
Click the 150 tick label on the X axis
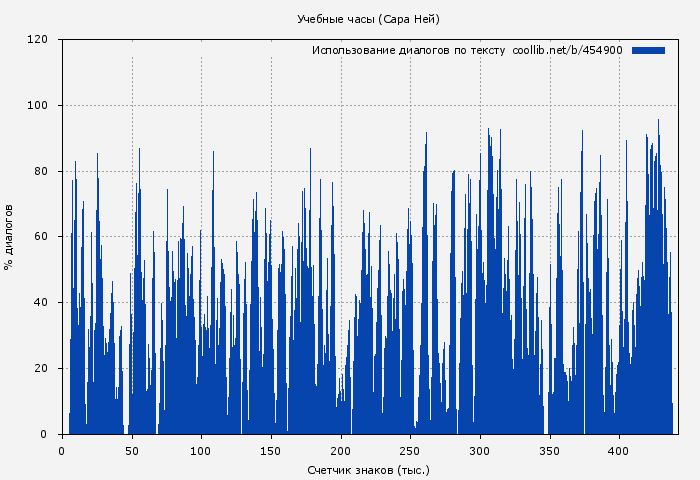pyautogui.click(x=271, y=450)
